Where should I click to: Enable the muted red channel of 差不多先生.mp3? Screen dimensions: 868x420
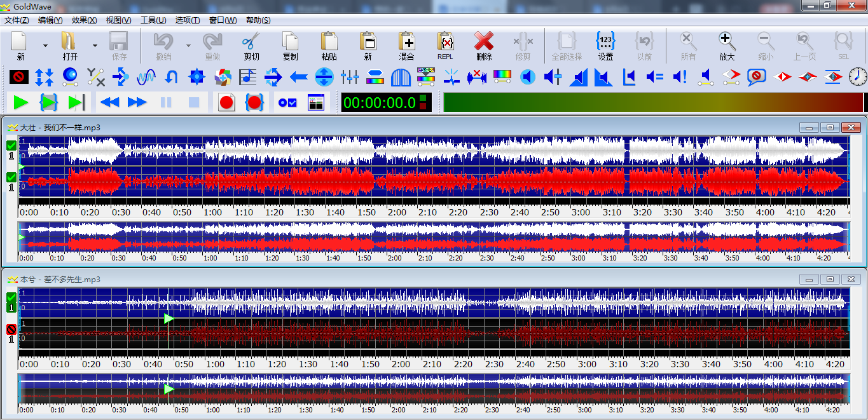tap(11, 329)
